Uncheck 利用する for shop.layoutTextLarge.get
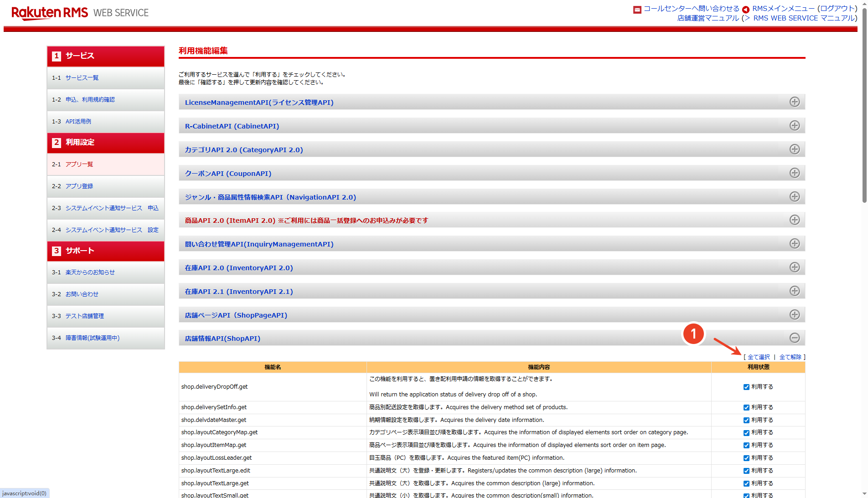Viewport: 868px width, 498px height. coord(746,484)
